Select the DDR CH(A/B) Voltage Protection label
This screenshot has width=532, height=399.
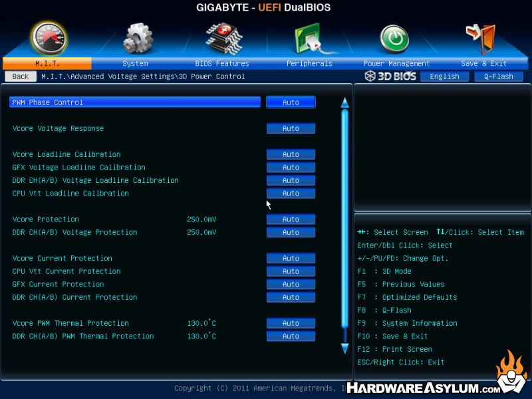(74, 232)
